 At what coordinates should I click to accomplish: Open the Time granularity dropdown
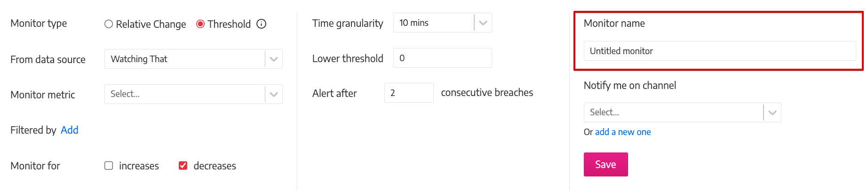pos(442,23)
